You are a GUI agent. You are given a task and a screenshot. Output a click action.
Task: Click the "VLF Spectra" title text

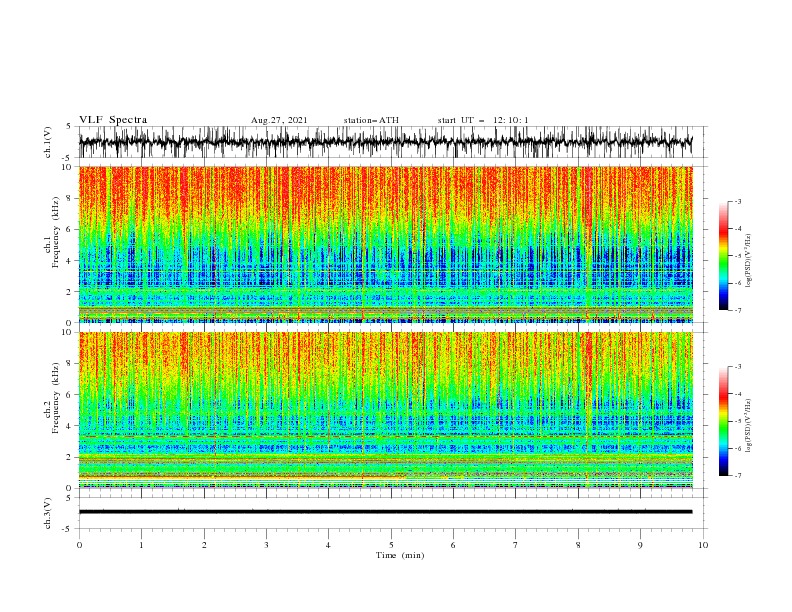click(x=113, y=120)
